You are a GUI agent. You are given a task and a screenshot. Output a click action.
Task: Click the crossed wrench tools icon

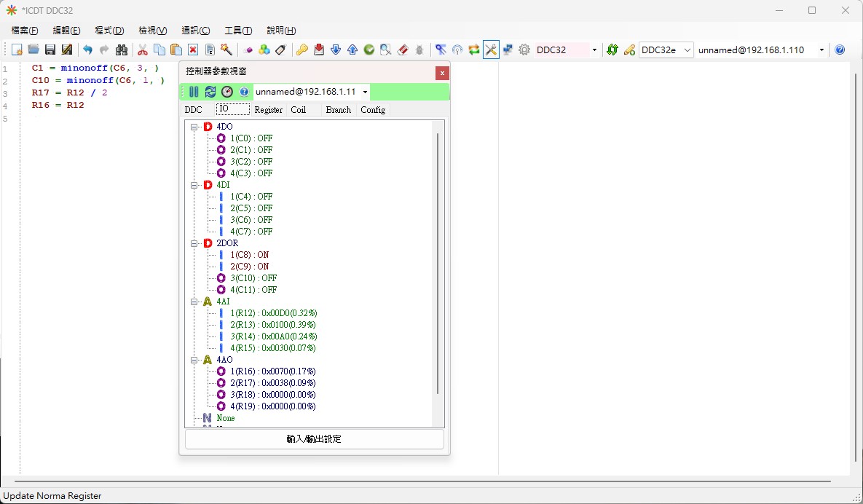491,50
